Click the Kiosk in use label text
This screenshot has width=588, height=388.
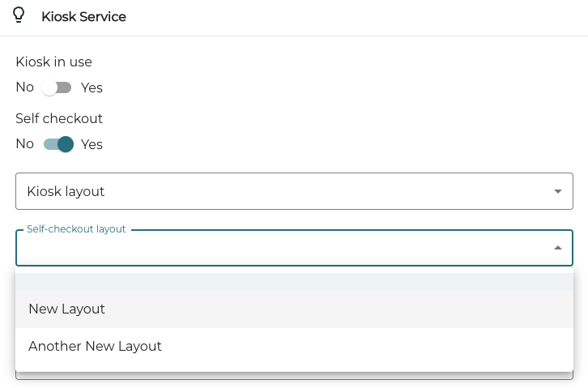point(53,62)
